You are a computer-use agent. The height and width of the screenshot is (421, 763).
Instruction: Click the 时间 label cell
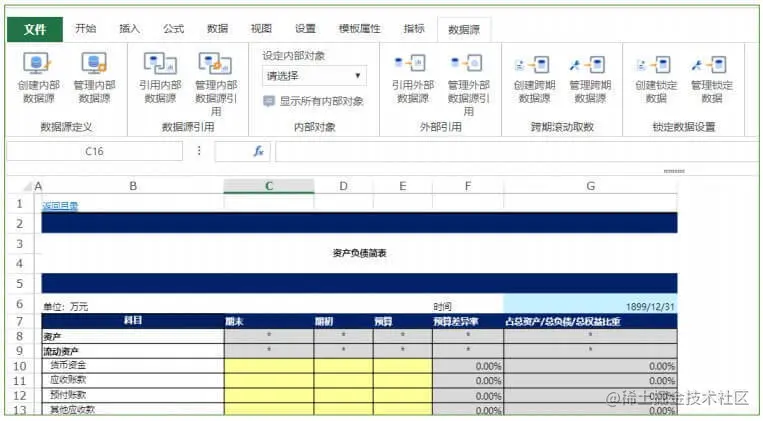tap(442, 307)
